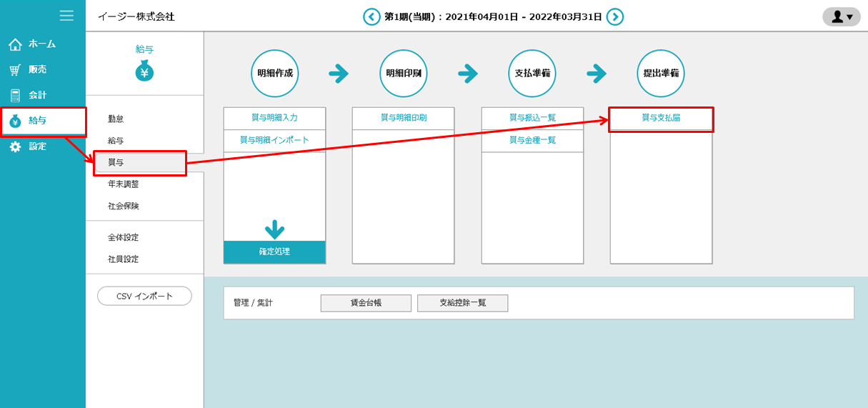Open 賞与 submenu item
868x408 pixels.
(116, 163)
